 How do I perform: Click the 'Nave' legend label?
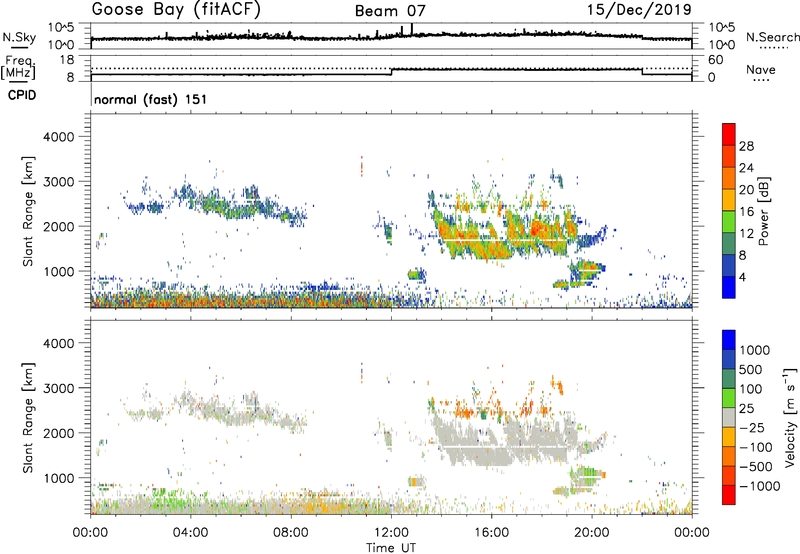click(x=761, y=69)
